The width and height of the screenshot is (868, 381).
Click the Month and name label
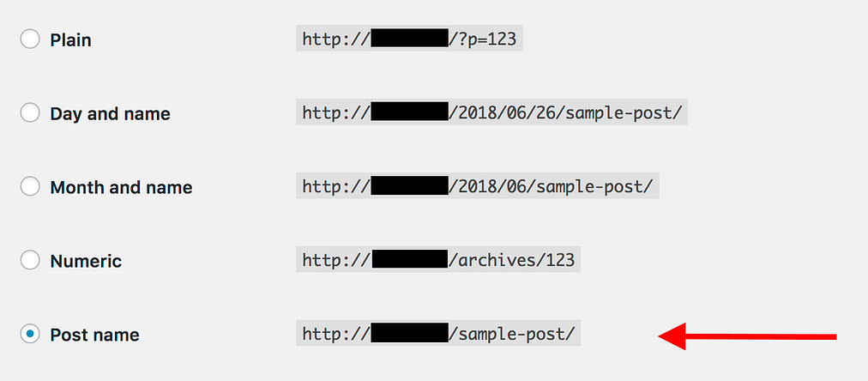[x=121, y=188]
